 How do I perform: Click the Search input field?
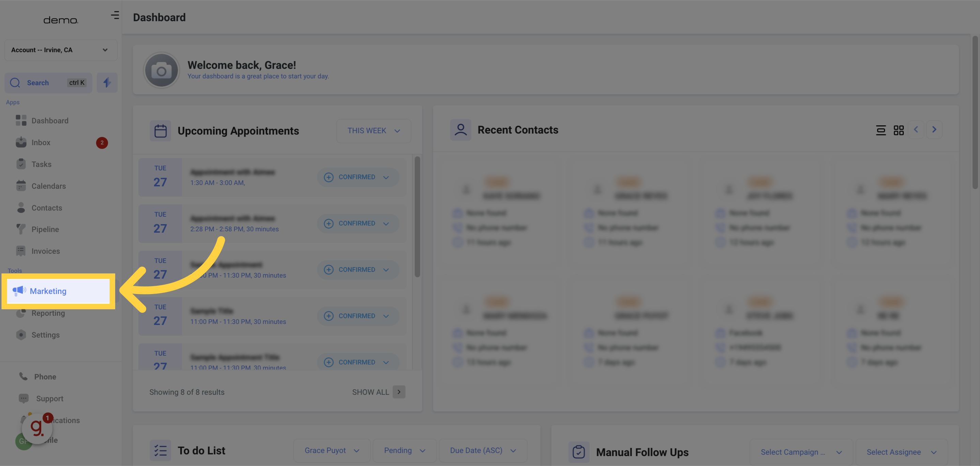(48, 82)
